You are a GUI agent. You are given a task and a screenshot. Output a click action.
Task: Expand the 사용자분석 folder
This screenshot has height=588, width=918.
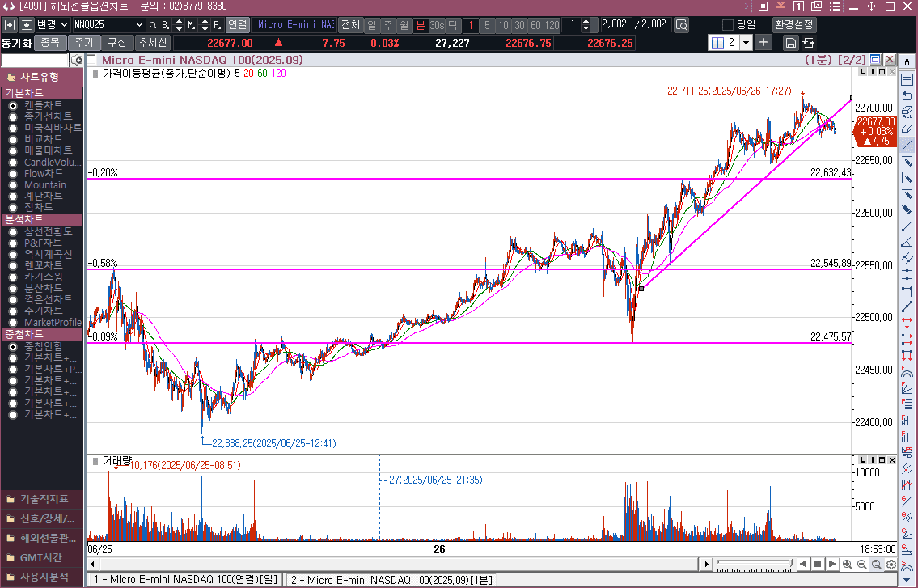pyautogui.click(x=41, y=577)
